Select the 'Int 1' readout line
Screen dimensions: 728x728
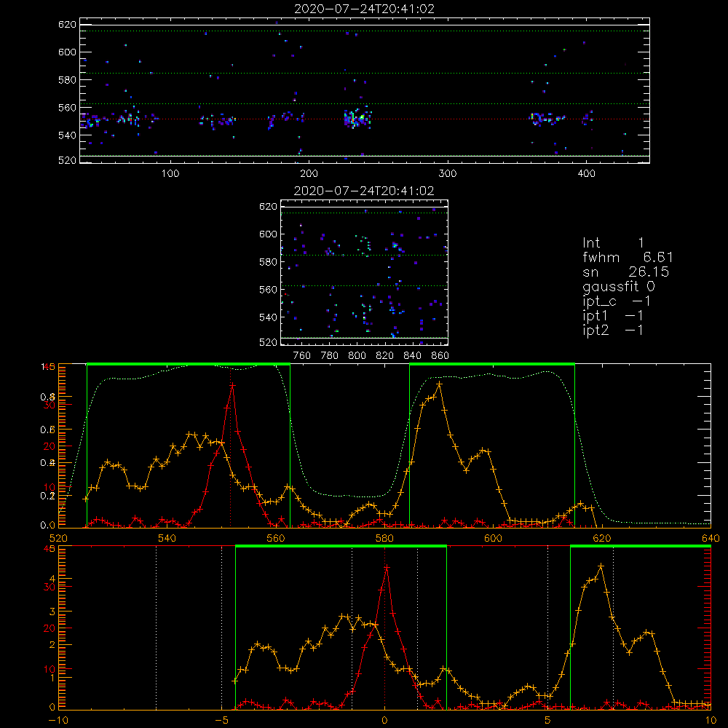(613, 243)
